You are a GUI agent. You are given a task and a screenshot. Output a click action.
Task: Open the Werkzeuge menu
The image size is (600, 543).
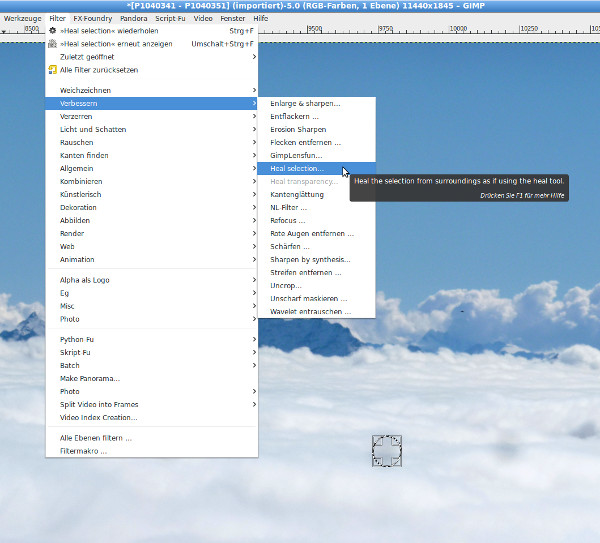[x=23, y=18]
